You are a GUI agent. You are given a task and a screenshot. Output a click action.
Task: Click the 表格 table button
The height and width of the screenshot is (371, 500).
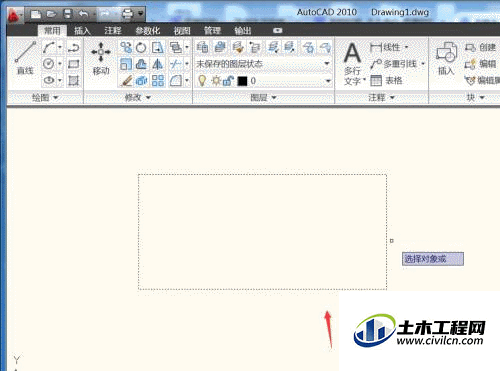click(387, 80)
